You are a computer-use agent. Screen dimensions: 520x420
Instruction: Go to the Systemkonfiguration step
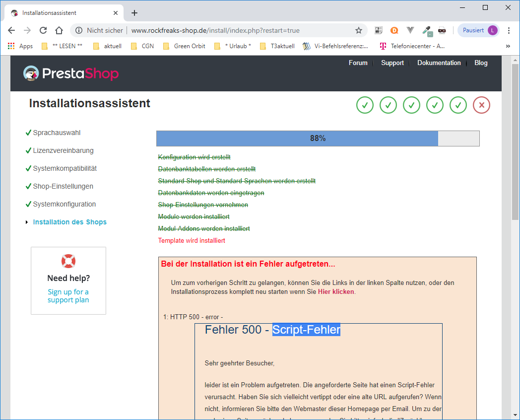click(65, 205)
